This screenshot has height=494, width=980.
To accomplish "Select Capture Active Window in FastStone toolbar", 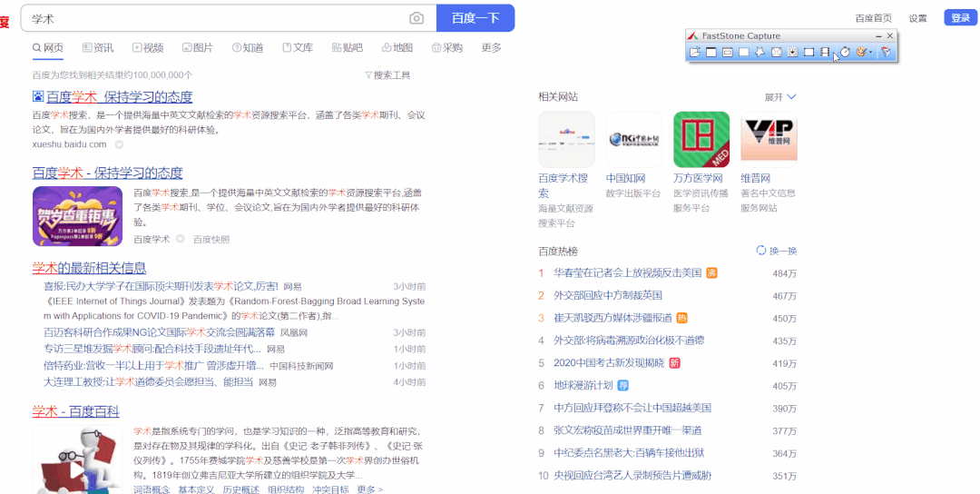I will pos(711,52).
